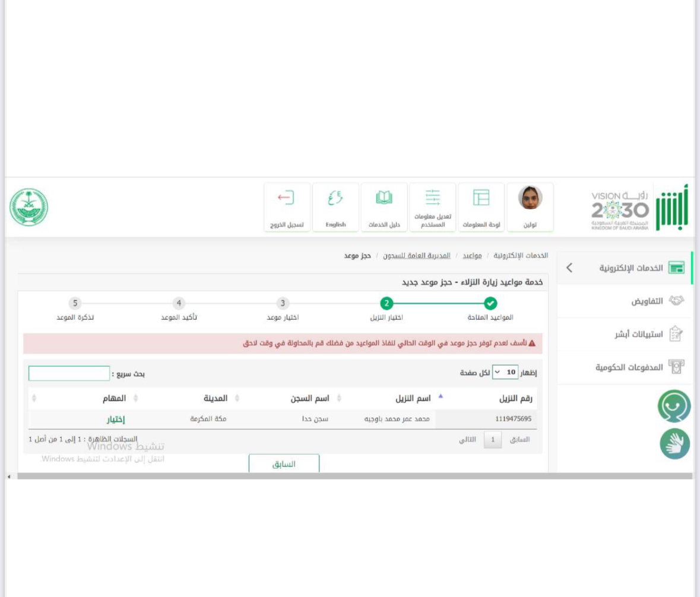This screenshot has height=597, width=700.
Task: Click step 3 (اختيار موعد) in progress stepper
Action: click(x=283, y=304)
